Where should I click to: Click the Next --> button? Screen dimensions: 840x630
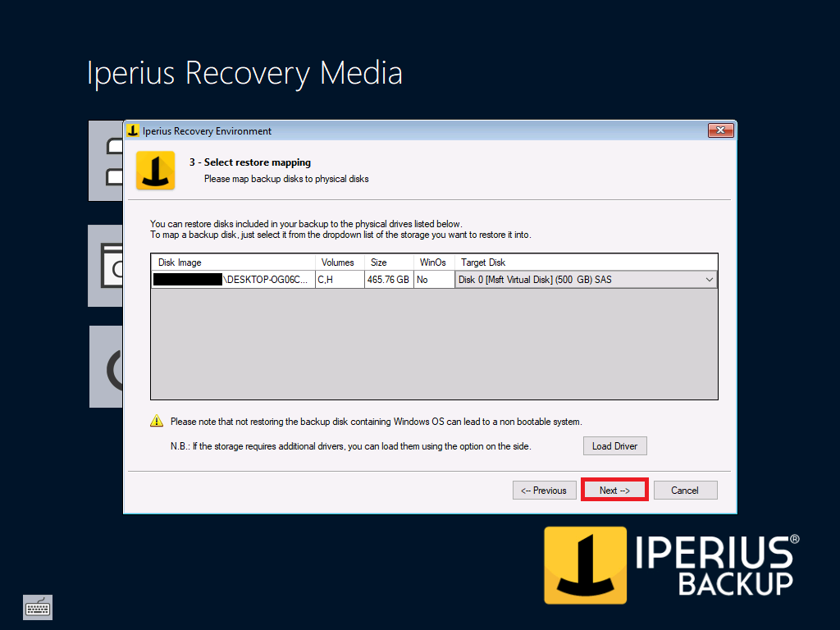(614, 491)
